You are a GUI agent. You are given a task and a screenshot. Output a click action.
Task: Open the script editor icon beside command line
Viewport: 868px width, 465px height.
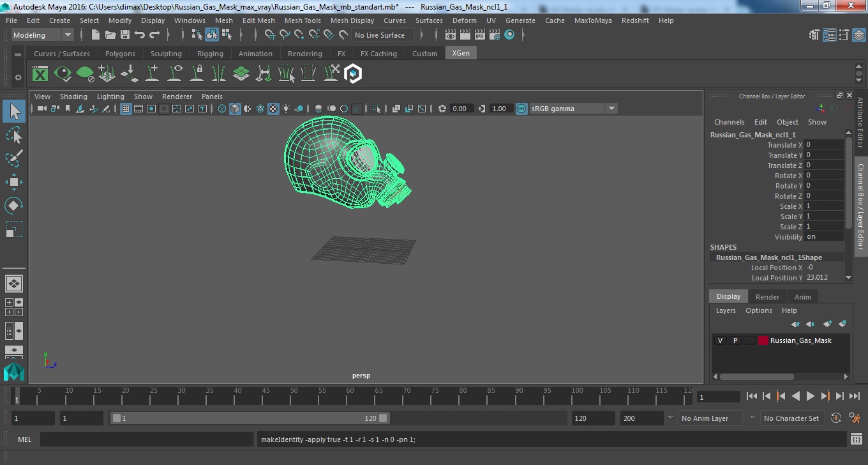tap(857, 439)
